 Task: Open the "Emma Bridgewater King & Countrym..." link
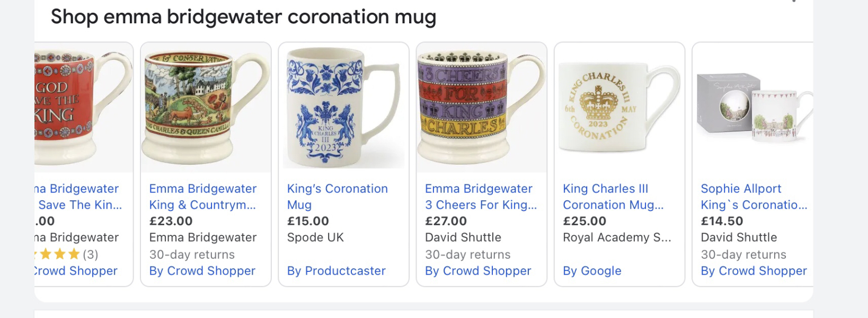coord(203,196)
